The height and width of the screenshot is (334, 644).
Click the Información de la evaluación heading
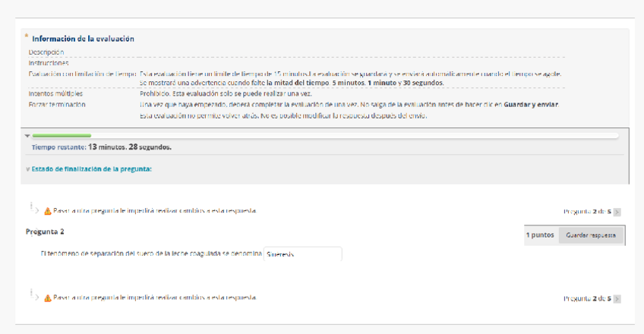pos(83,38)
